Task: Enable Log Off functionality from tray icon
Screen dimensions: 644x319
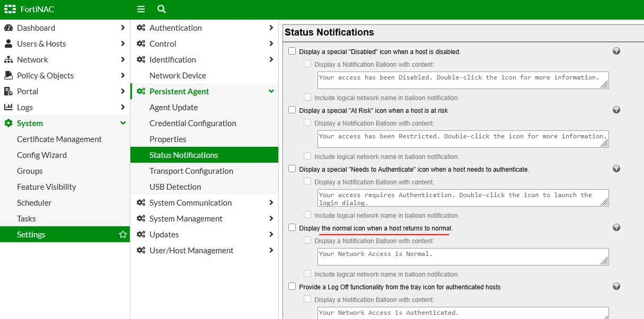Action: pos(292,287)
